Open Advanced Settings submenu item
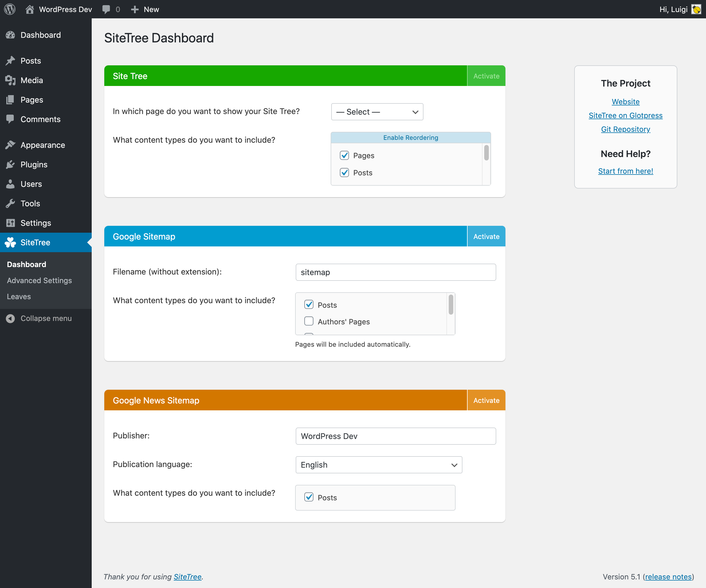Image resolution: width=706 pixels, height=588 pixels. coord(39,280)
